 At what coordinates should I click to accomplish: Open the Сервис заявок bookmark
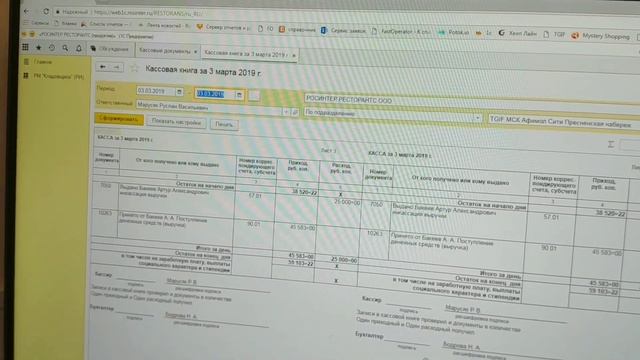tap(344, 31)
